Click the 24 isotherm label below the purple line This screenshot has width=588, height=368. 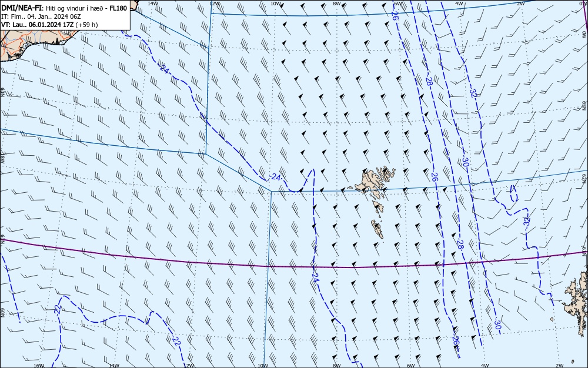316,278
